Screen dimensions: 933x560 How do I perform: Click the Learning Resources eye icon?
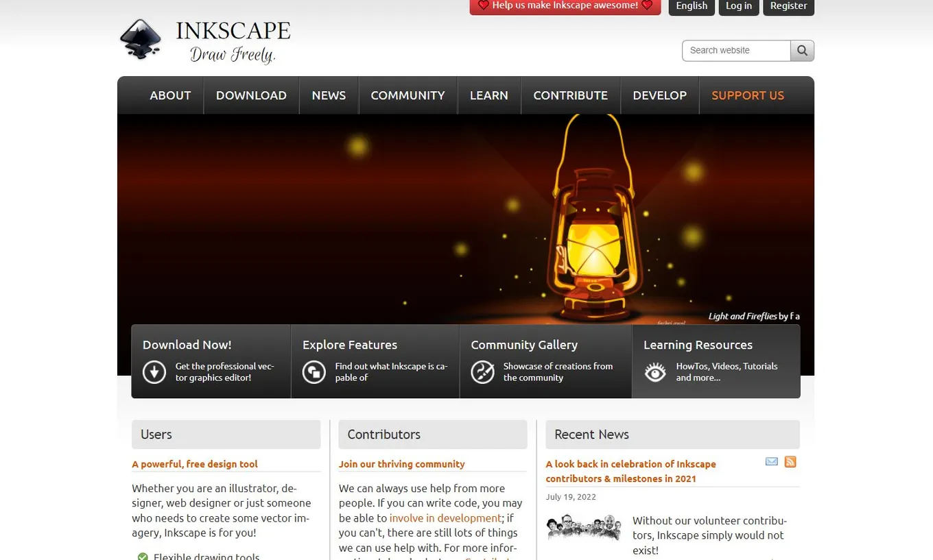point(655,372)
